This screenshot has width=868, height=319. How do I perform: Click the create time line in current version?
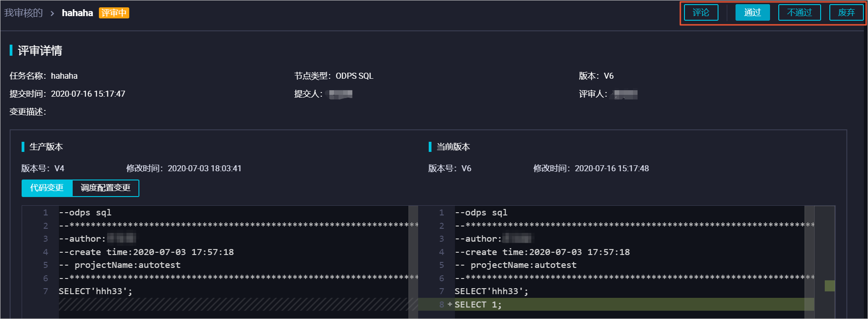coord(542,252)
